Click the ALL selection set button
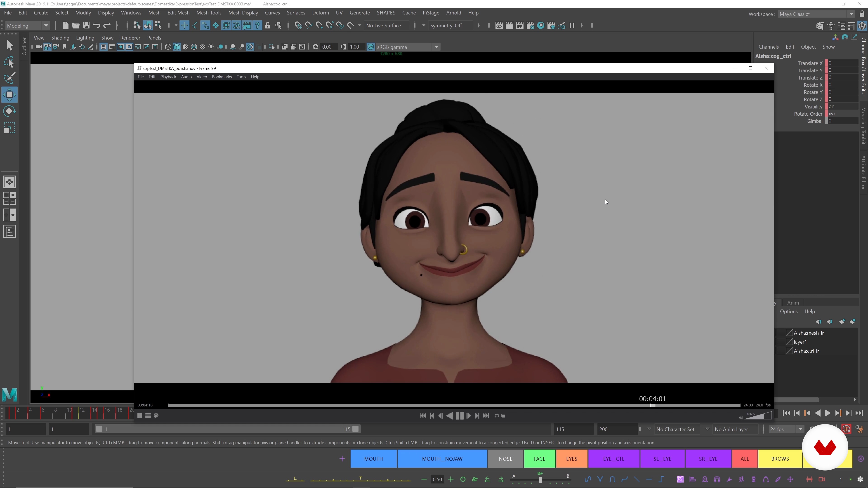868x488 pixels. [x=744, y=459]
